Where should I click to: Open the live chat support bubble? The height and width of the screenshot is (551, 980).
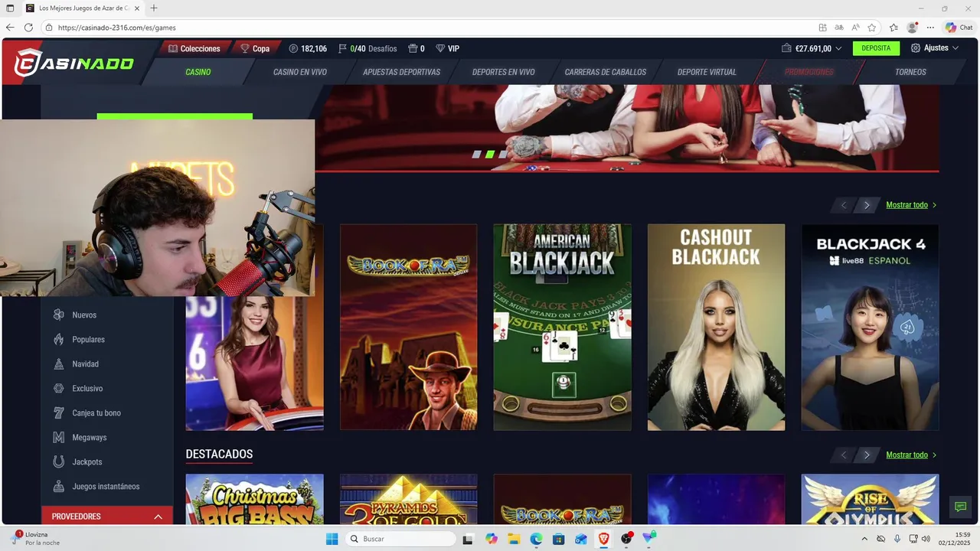(959, 507)
